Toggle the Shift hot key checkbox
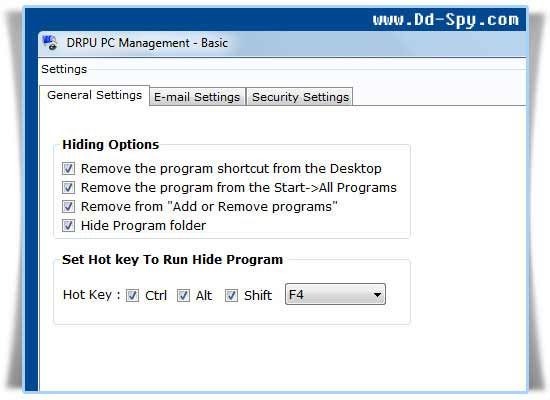This screenshot has height=400, width=550. click(231, 295)
